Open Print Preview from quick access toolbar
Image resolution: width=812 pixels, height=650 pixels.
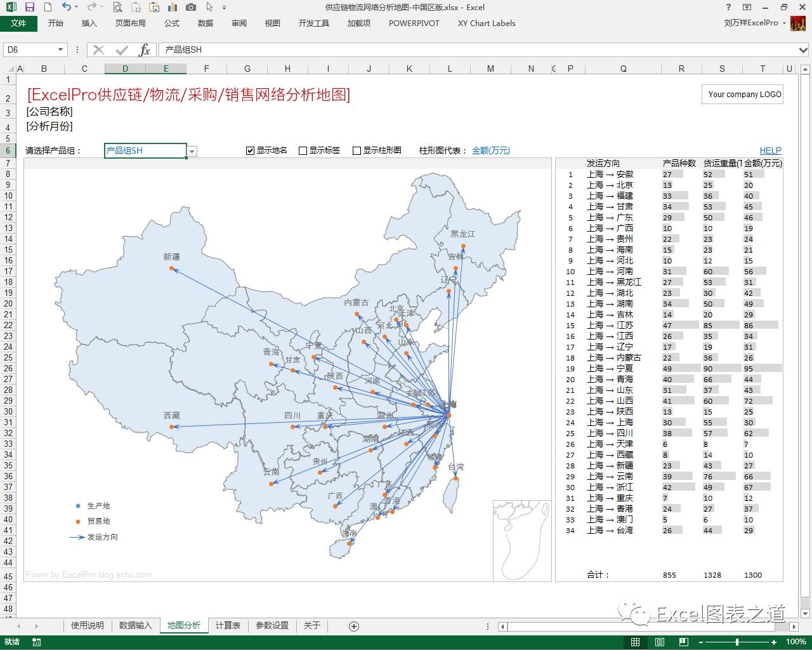(x=117, y=8)
